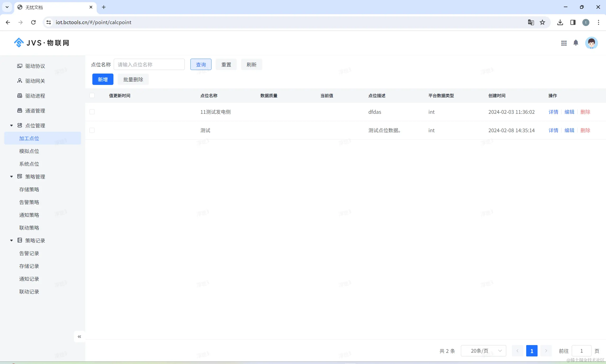Screen dimensions: 606x364
Task: Collapse sidebar with double-chevron icon
Action: tap(79, 337)
